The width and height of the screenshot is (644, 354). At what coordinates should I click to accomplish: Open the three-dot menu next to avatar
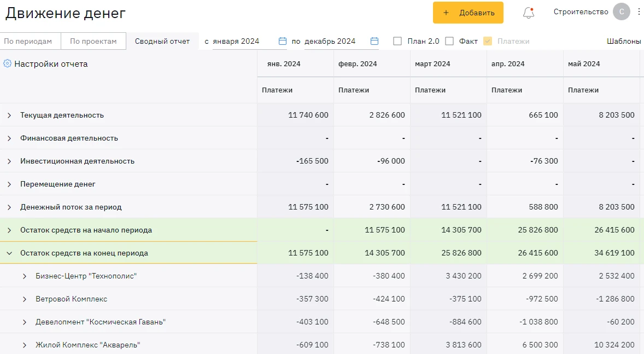[x=639, y=11]
